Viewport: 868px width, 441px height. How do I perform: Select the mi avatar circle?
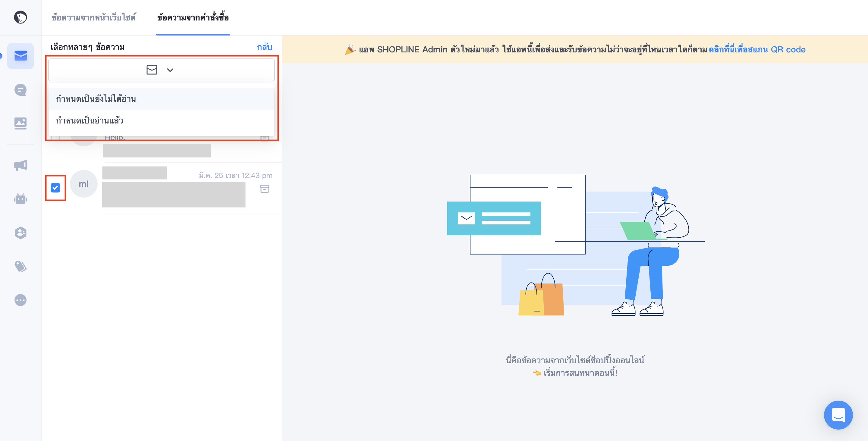tap(83, 184)
